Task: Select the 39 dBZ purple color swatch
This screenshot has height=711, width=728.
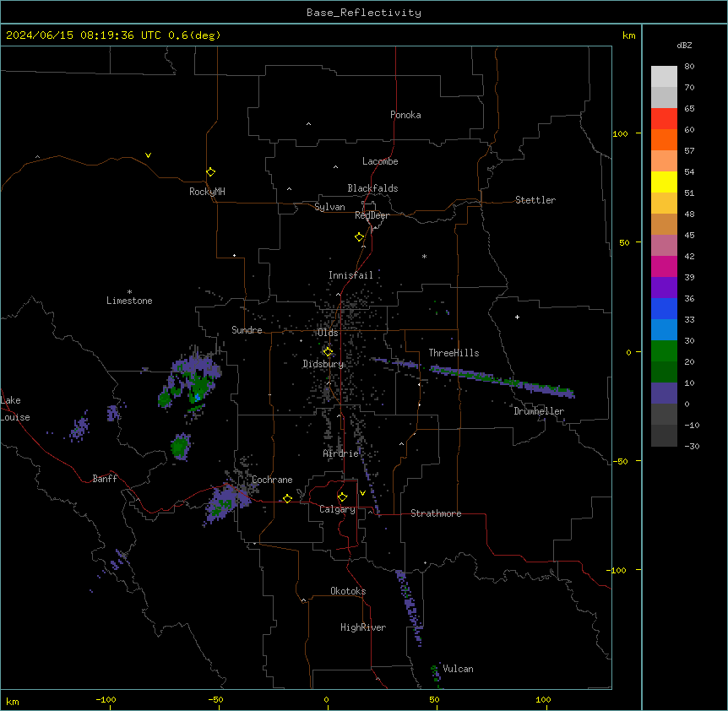Action: (664, 287)
